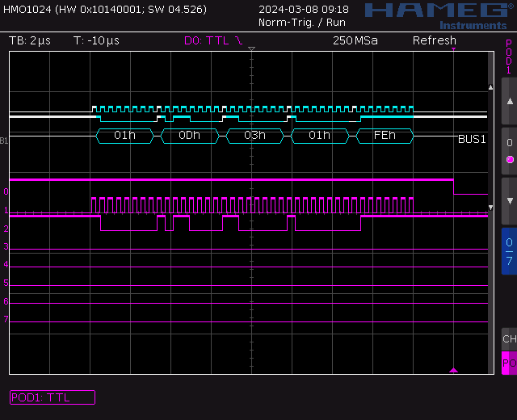This screenshot has height=420, width=517.
Task: Toggle the PO pod softkey
Action: click(509, 363)
